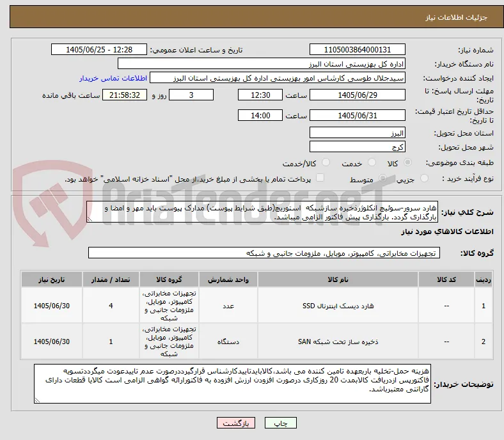The width and height of the screenshot is (504, 440).
Task: Click the چاپ (print) button
Action: (280, 423)
